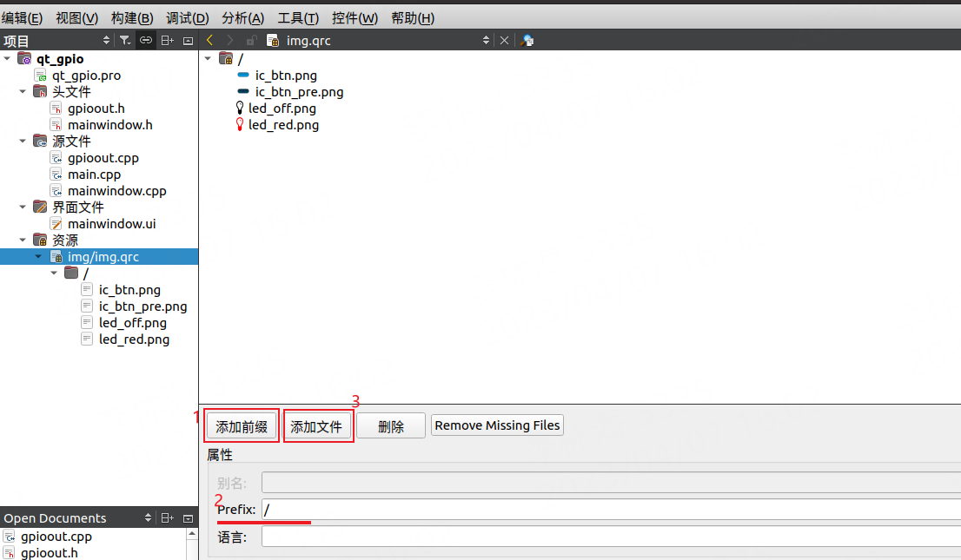Collapse the 界面文件 folder

23,208
